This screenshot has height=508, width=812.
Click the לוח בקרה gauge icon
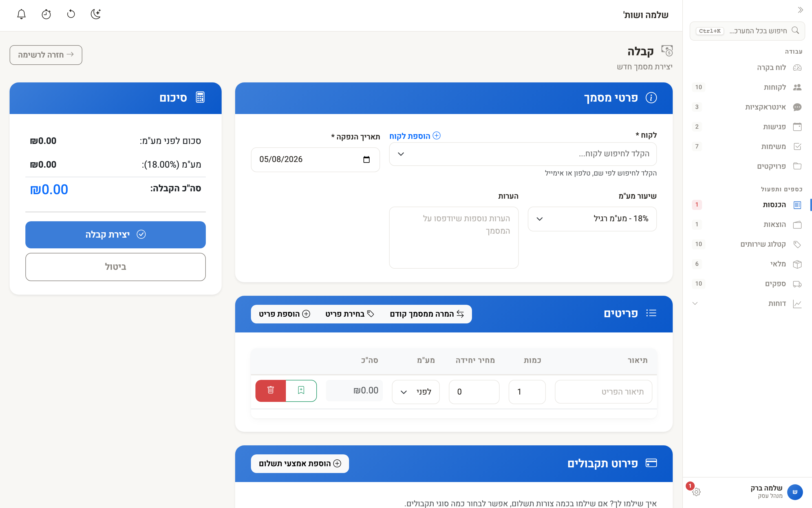[x=797, y=67]
